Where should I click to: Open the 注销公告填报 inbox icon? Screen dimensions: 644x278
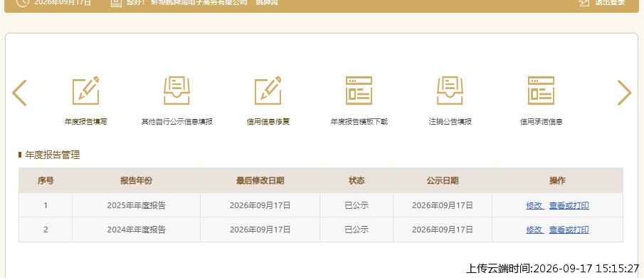[450, 91]
